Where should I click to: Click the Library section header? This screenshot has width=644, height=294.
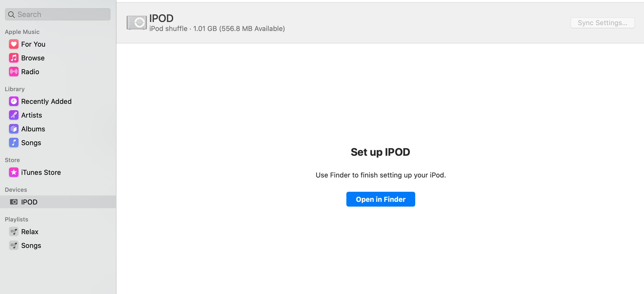(x=15, y=89)
